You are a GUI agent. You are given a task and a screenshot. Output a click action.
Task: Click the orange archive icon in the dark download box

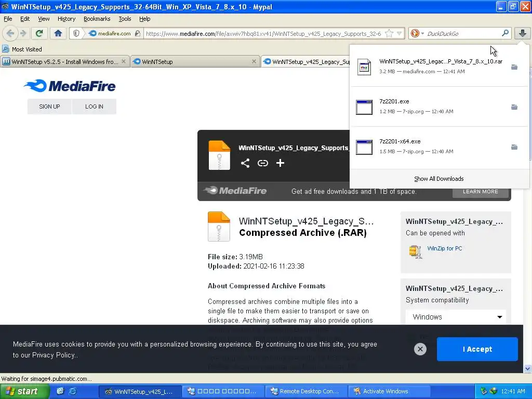[219, 155]
